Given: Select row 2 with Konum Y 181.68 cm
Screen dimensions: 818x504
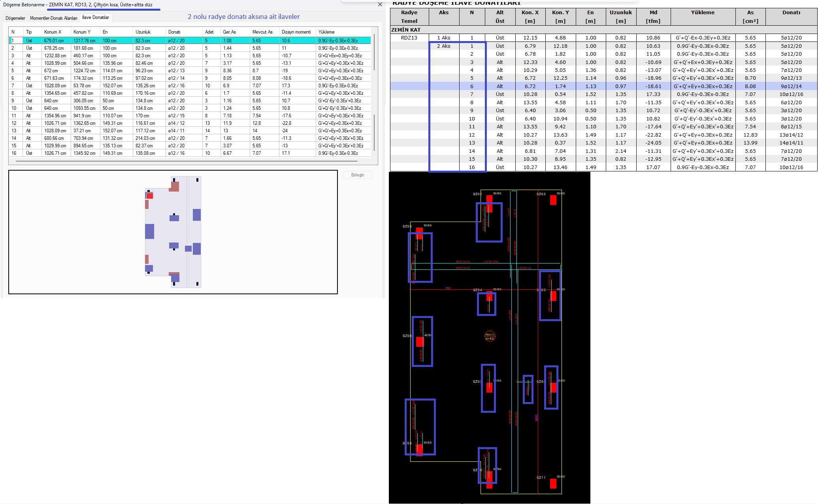Looking at the screenshot, I should 190,48.
